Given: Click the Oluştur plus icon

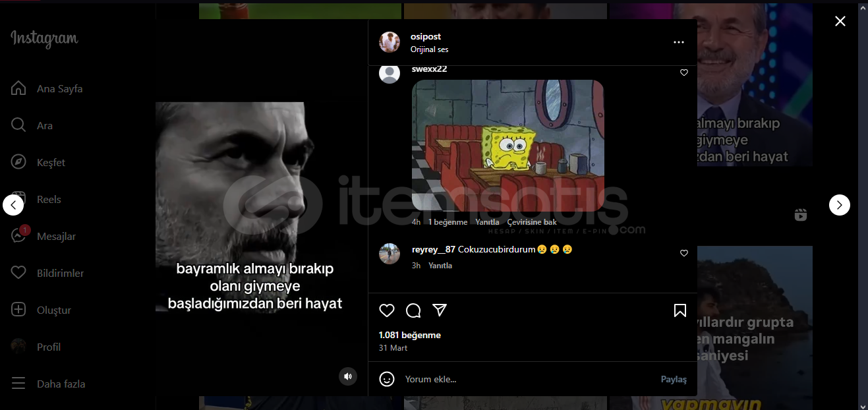Looking at the screenshot, I should (18, 310).
